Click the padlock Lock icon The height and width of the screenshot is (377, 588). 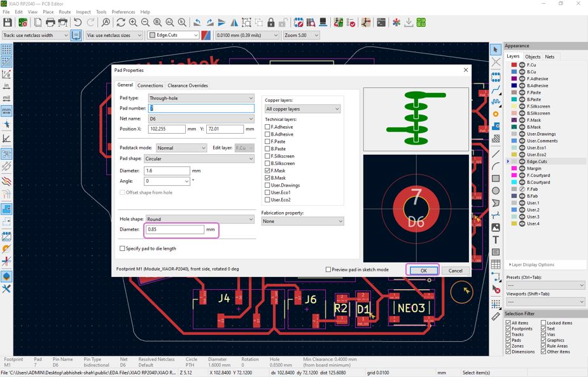tap(271, 22)
